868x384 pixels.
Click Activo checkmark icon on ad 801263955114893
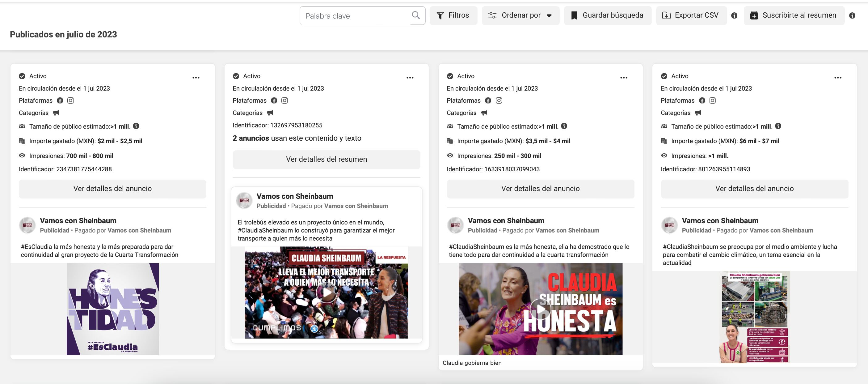(x=664, y=76)
